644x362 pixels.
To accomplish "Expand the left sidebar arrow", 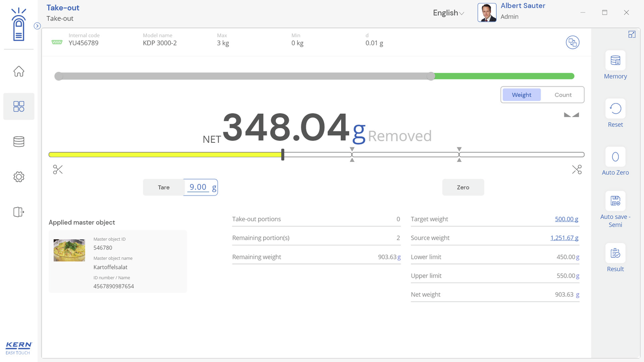I will [x=37, y=26].
